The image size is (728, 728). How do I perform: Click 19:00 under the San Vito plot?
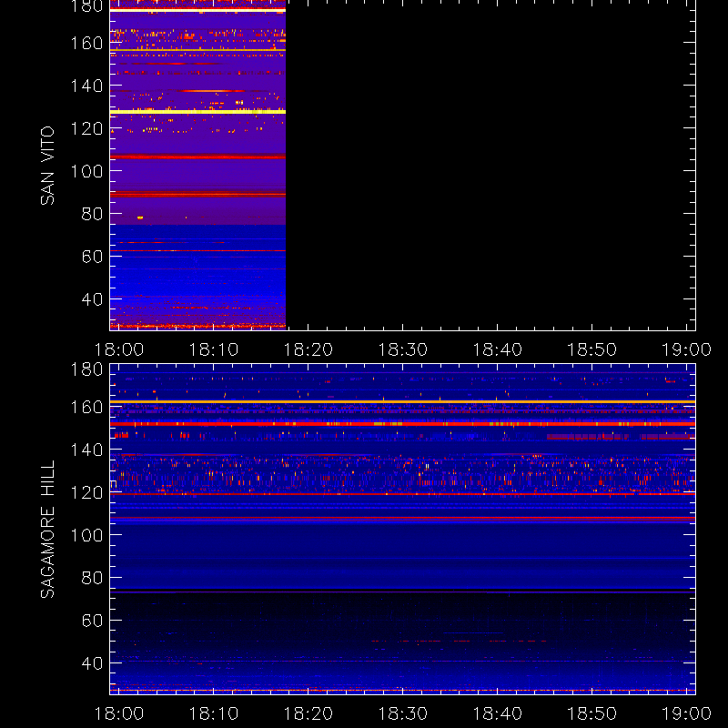[687, 349]
